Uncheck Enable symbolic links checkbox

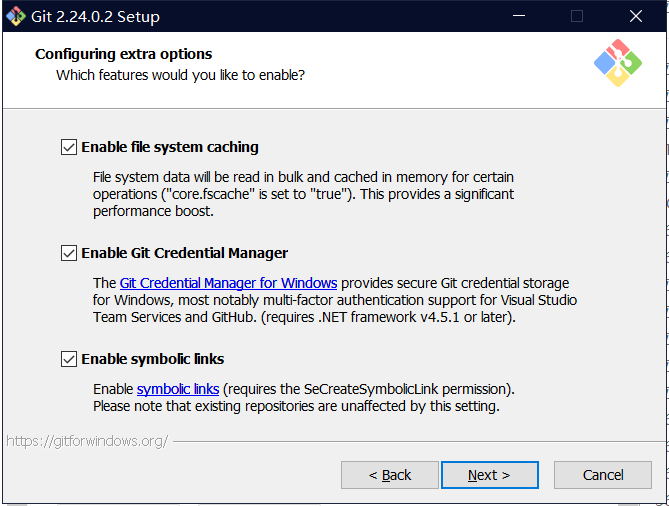coord(69,359)
